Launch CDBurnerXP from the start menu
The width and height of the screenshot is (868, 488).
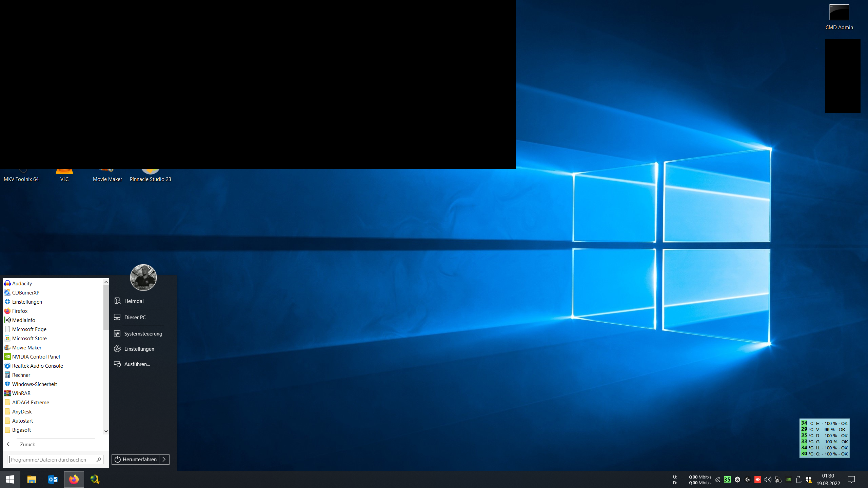pyautogui.click(x=25, y=292)
